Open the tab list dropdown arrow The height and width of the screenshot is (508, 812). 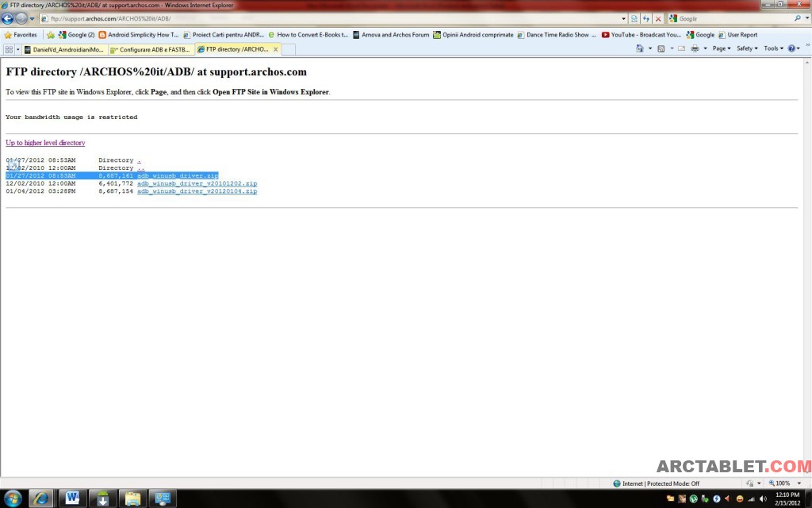pos(17,49)
